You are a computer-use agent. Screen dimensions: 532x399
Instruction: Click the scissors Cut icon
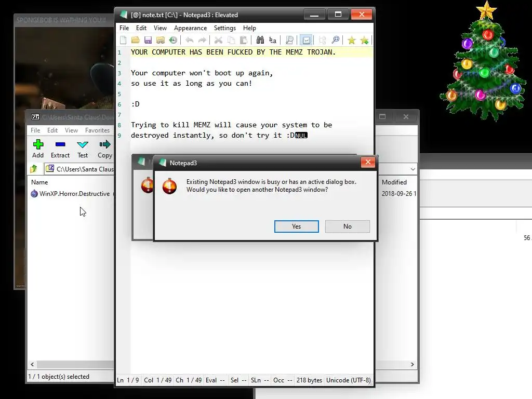[218, 41]
